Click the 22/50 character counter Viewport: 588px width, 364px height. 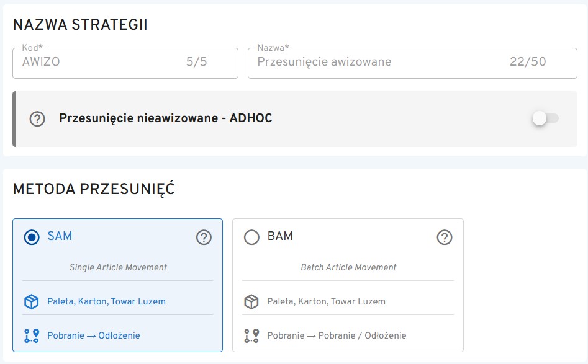click(528, 62)
